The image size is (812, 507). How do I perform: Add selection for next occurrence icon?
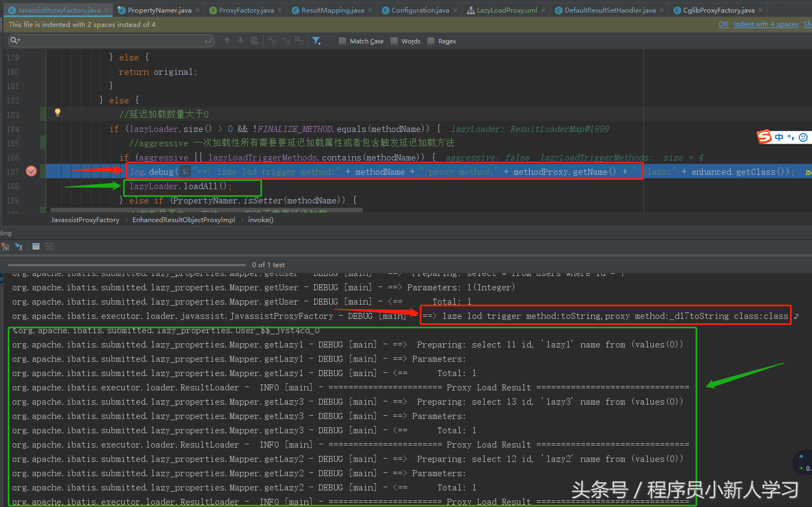pos(272,40)
